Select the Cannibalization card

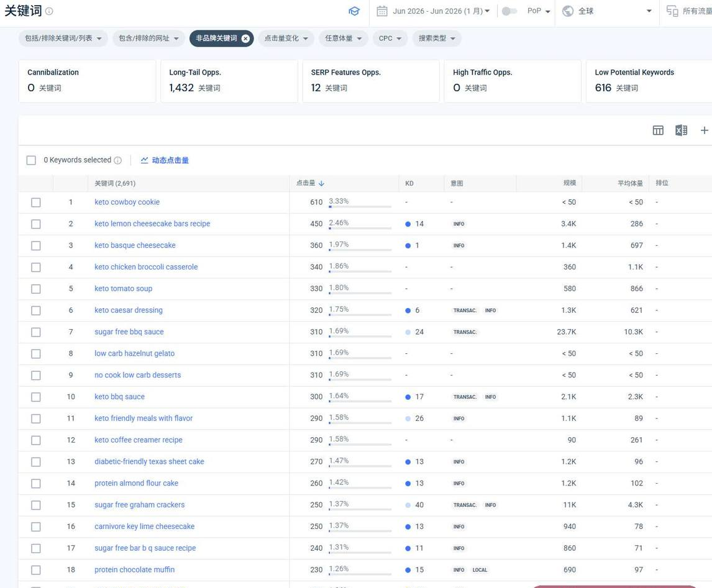87,81
